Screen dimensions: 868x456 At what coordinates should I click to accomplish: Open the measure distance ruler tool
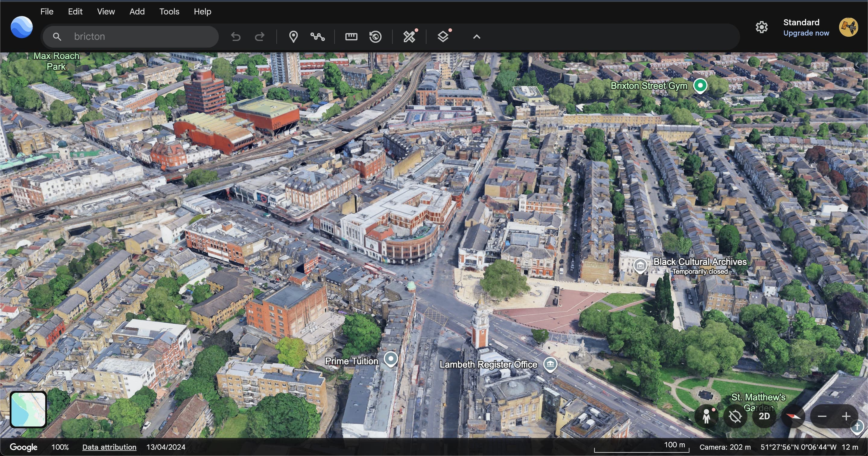coord(351,37)
